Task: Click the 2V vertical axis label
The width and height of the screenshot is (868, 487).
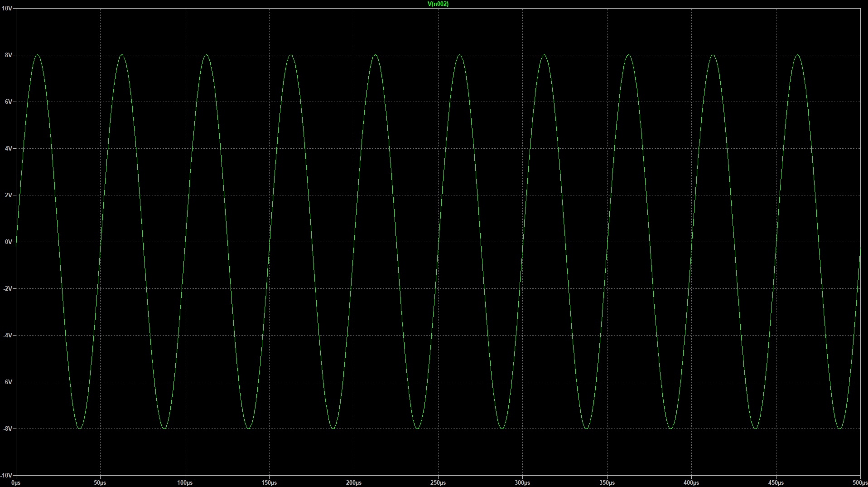Action: pos(8,195)
